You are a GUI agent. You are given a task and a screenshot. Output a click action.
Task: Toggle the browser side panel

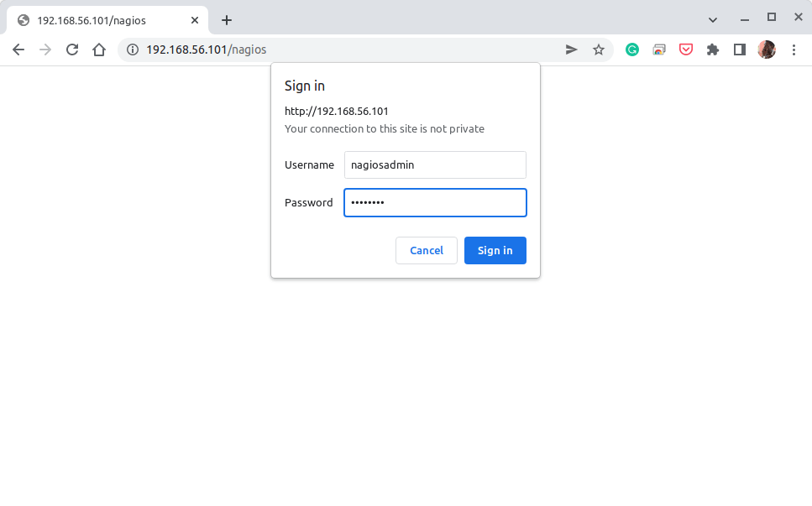740,50
